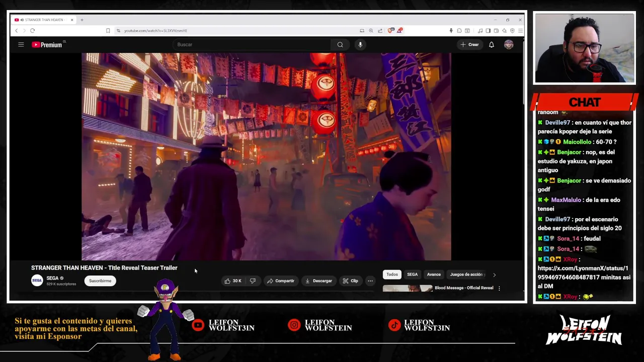Open the YouTube icon in stream overlay
The height and width of the screenshot is (362, 644).
click(x=198, y=325)
